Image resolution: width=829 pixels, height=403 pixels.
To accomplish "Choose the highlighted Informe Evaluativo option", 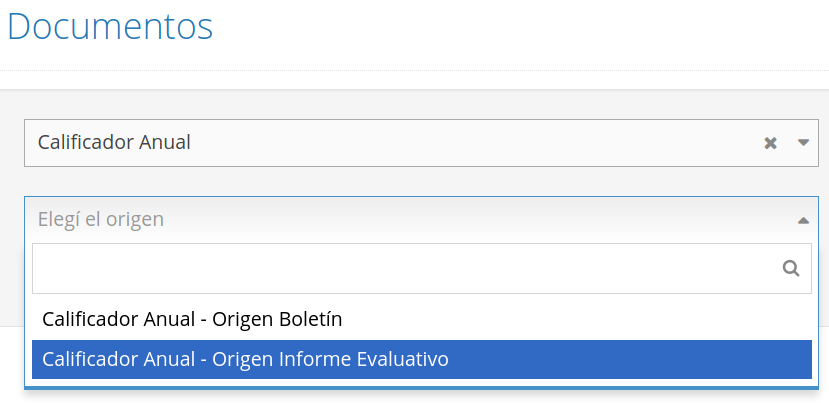I will 421,360.
